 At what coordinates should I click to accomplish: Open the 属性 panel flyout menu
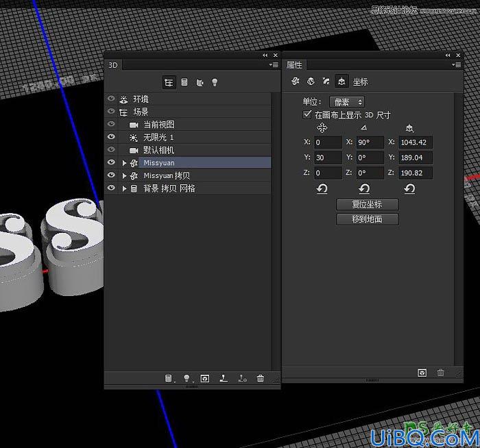[x=456, y=65]
